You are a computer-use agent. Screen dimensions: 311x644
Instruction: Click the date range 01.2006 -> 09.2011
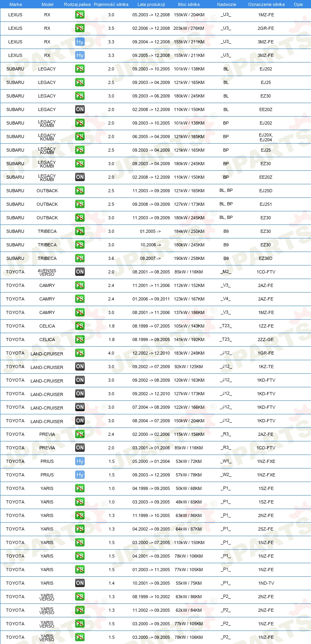coord(151,299)
